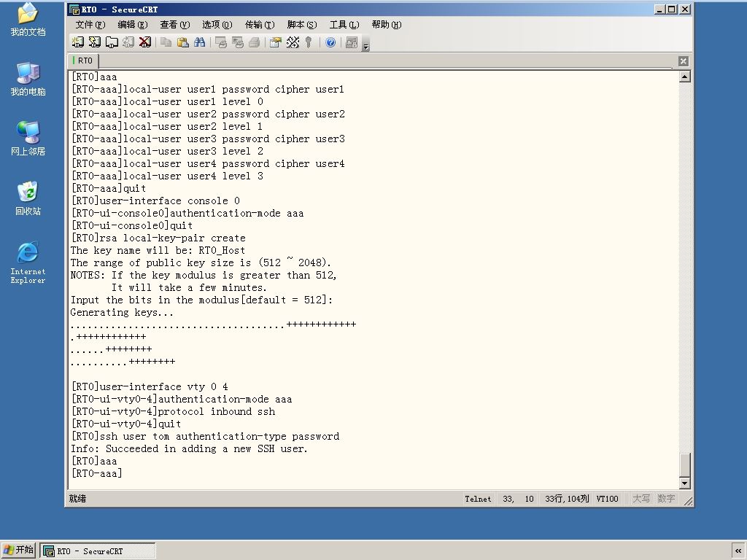Click the 就绪 status text
The width and height of the screenshot is (747, 560).
77,499
